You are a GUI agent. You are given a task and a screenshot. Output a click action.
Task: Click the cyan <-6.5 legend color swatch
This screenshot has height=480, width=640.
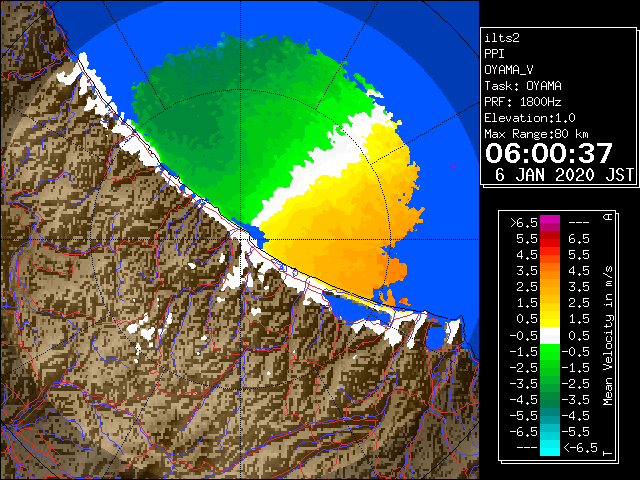[550, 448]
